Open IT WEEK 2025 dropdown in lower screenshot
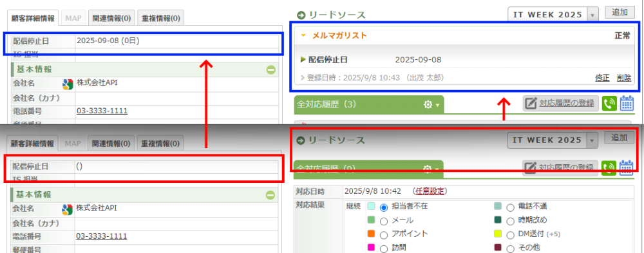Screen dimensions: 644x253 [x=553, y=140]
